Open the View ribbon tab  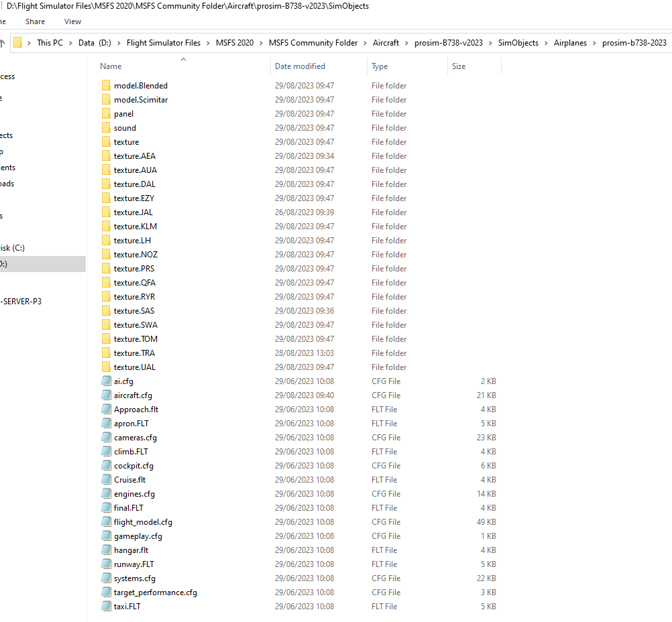click(x=72, y=21)
